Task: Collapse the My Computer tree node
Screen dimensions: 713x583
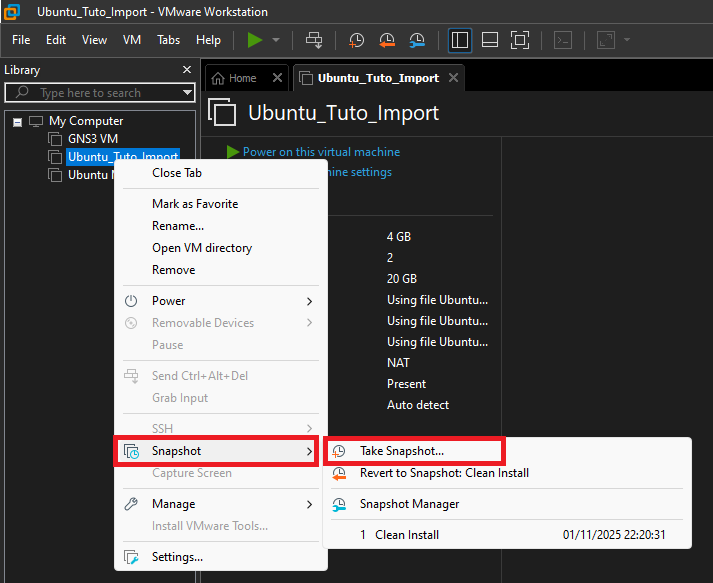Action: [x=17, y=121]
